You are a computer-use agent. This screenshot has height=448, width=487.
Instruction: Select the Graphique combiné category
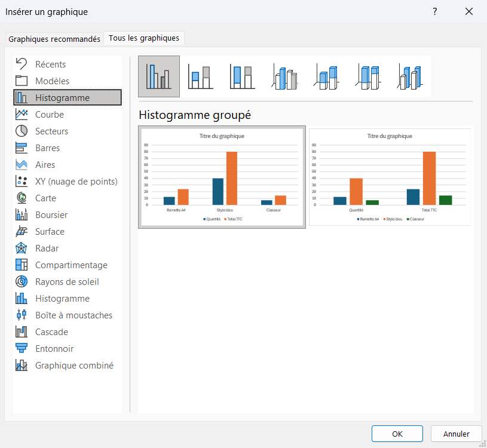point(68,366)
